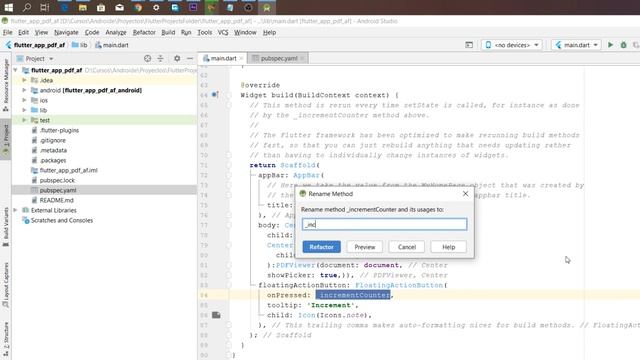Open Mail app from the taskbar
This screenshot has width=640, height=360.
point(119,7)
